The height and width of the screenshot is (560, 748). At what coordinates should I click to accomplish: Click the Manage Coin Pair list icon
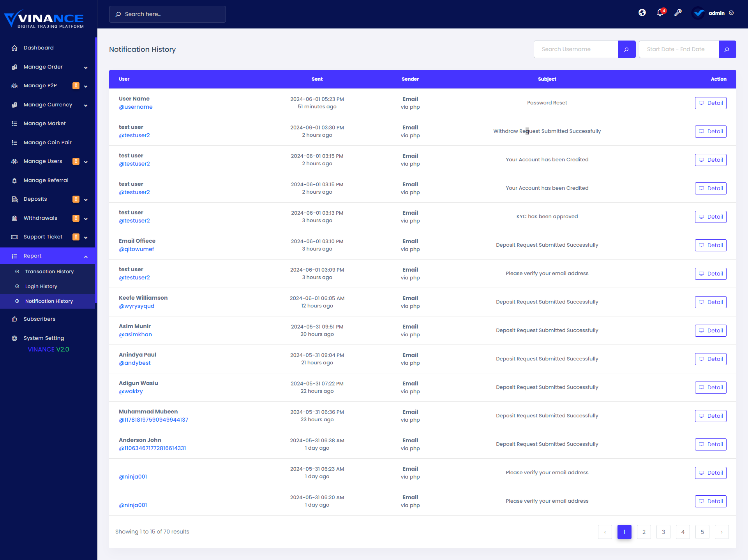point(14,143)
